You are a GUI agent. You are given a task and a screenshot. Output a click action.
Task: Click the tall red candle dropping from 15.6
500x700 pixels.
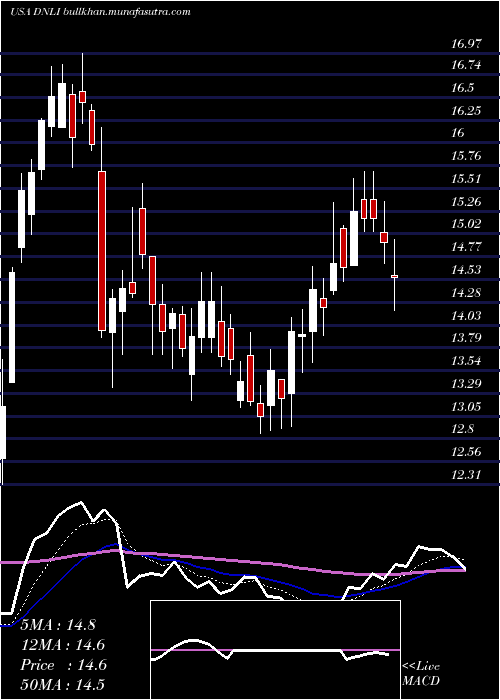[x=102, y=250]
